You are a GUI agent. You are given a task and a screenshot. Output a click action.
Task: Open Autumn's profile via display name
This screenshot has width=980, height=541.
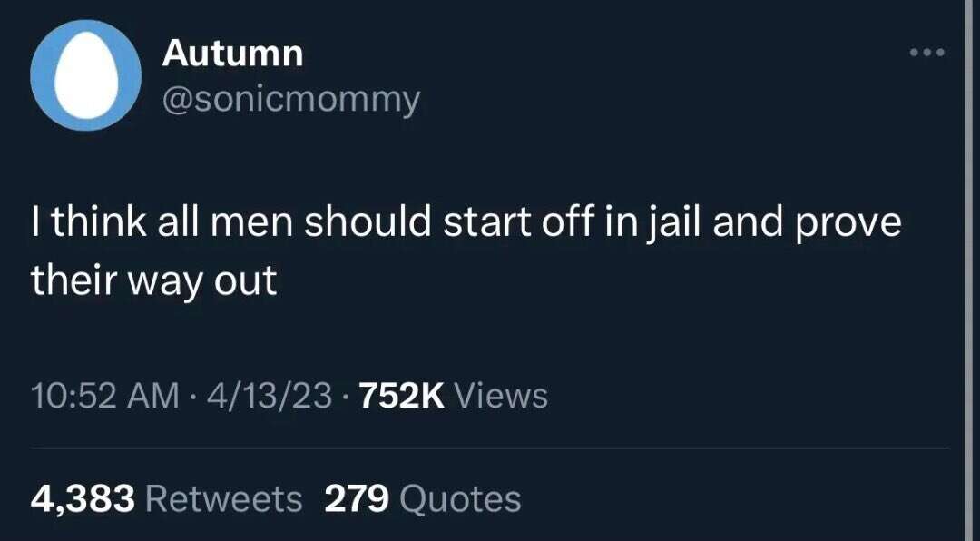pyautogui.click(x=232, y=54)
